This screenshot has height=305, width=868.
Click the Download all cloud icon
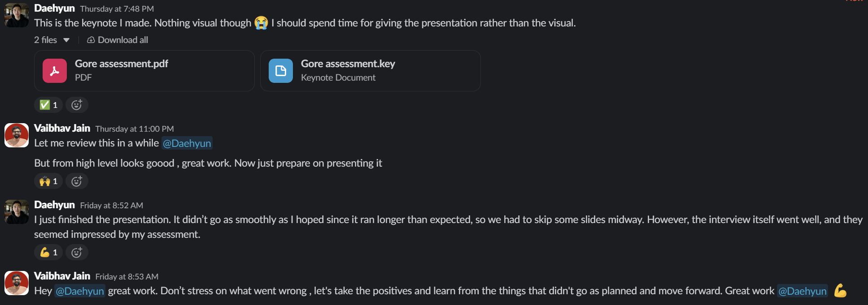coord(91,40)
